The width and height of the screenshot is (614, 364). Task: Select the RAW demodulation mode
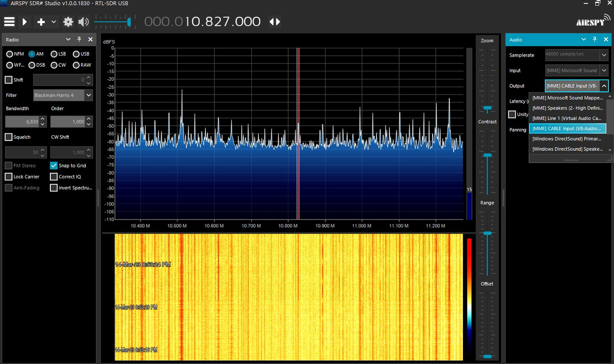tap(82, 65)
